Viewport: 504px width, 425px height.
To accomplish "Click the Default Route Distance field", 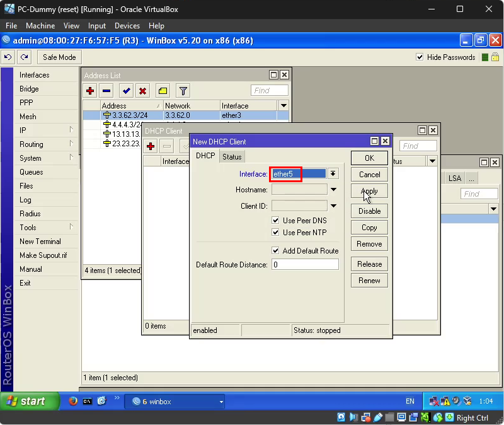I will (305, 264).
